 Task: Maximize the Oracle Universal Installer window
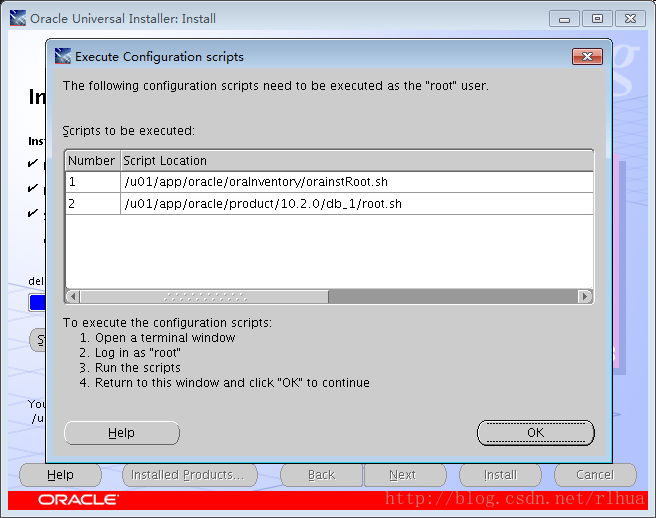pyautogui.click(x=597, y=19)
